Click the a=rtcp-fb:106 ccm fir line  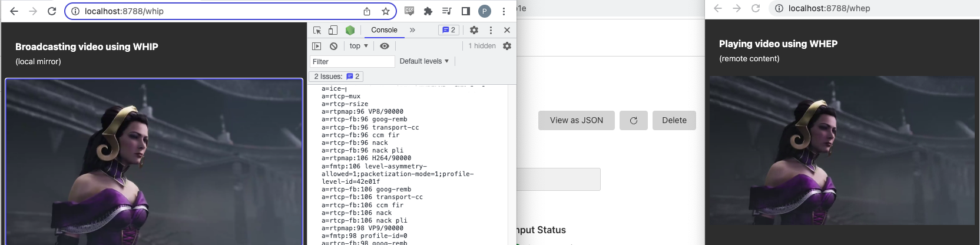[x=362, y=206]
